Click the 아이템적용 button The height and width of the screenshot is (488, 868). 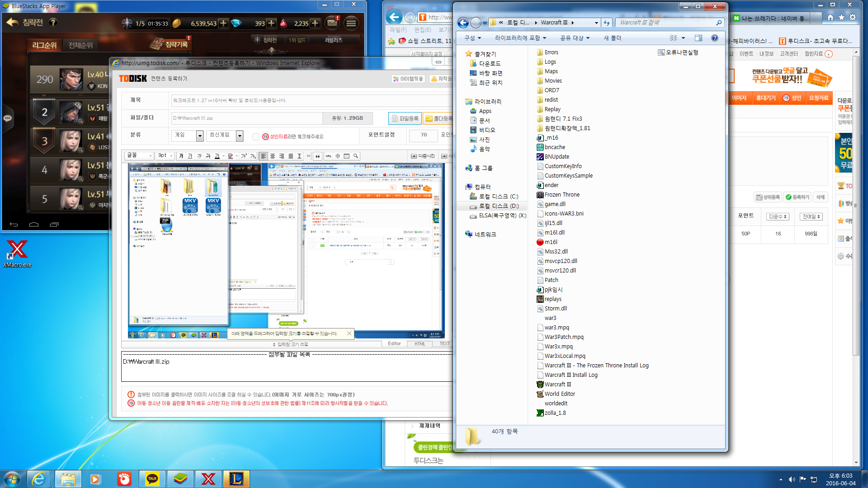click(x=408, y=79)
